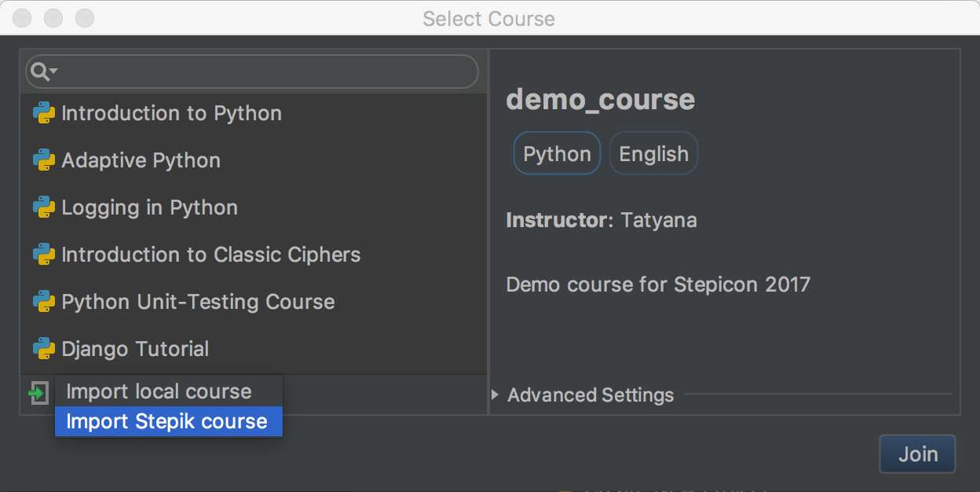The height and width of the screenshot is (492, 980).
Task: Select the Logging in Python course
Action: (254, 207)
